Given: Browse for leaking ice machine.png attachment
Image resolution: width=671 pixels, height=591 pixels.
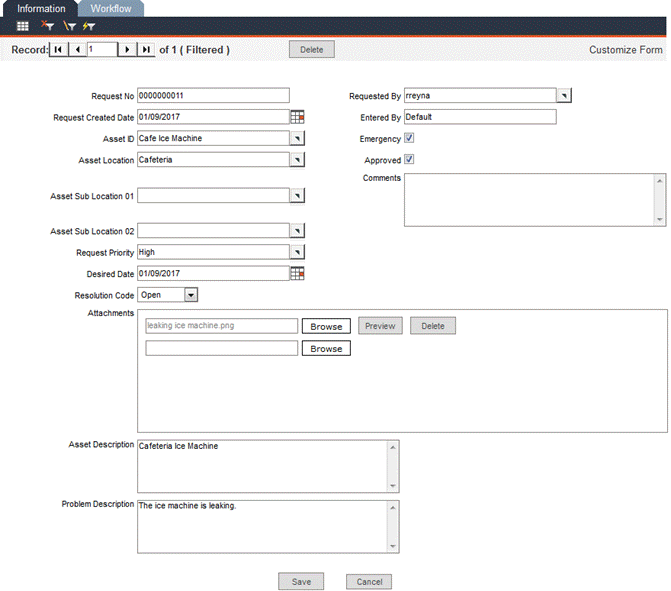Looking at the screenshot, I should click(326, 326).
